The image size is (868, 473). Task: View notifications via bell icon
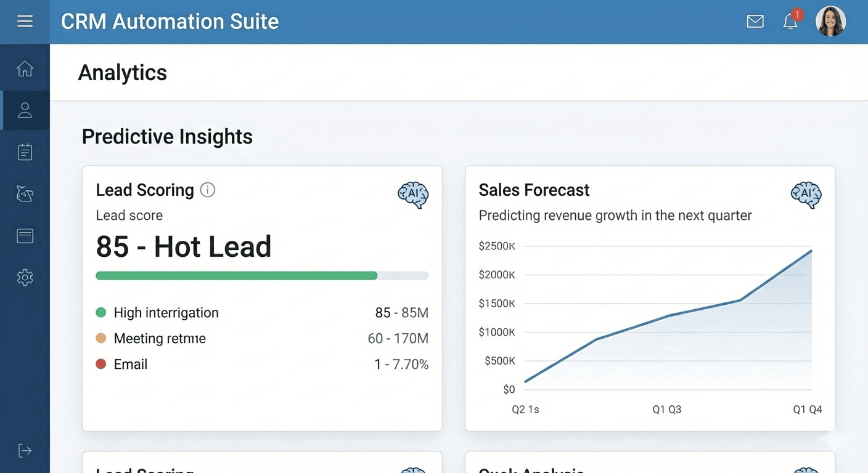click(790, 22)
